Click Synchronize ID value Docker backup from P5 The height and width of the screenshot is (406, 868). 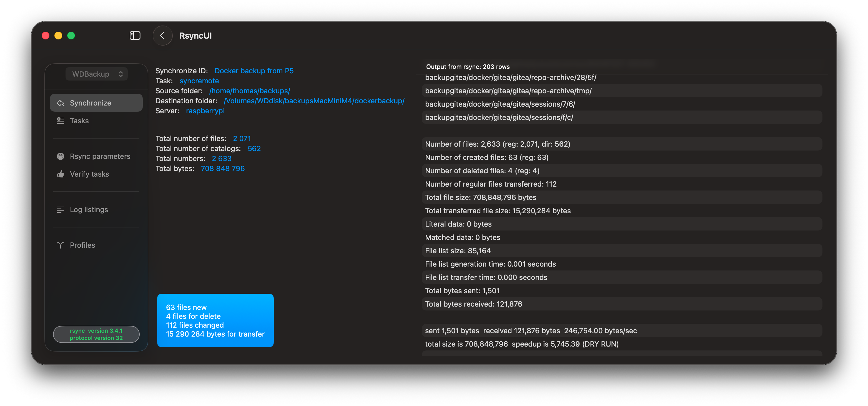pos(254,71)
